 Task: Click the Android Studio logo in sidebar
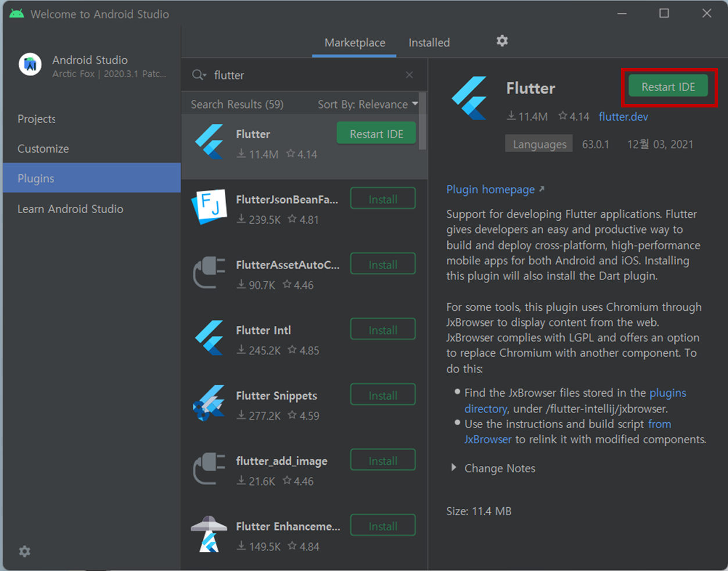(30, 64)
